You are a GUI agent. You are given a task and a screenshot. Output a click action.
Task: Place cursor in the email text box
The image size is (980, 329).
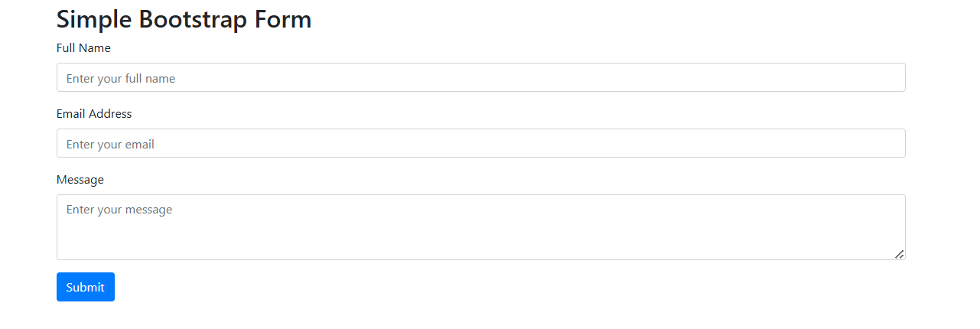point(480,143)
